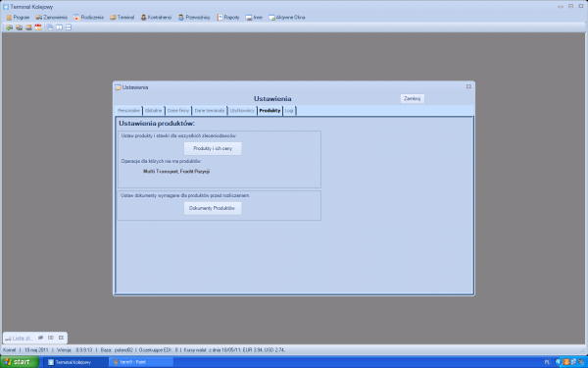Click the tile windows vertically toolbar icon

point(59,27)
